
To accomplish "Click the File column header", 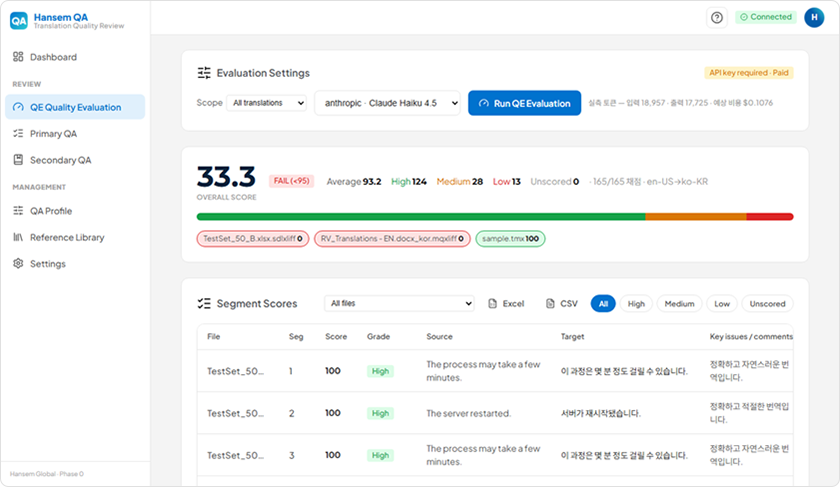I will (214, 336).
